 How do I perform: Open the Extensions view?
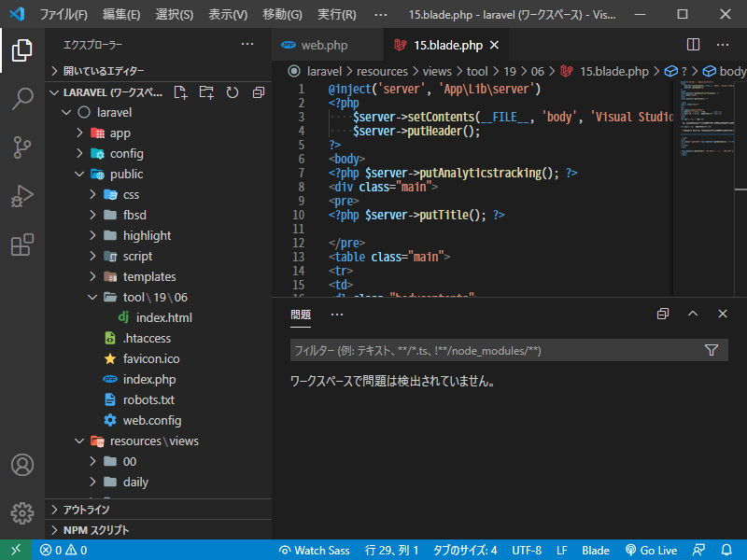click(x=22, y=245)
